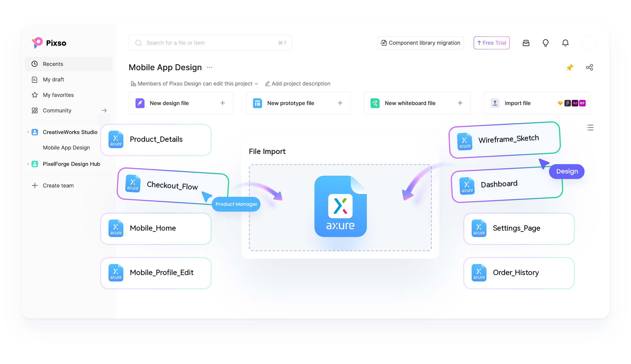Click the plus on New whiteboard file
631x364 pixels.
tap(460, 103)
